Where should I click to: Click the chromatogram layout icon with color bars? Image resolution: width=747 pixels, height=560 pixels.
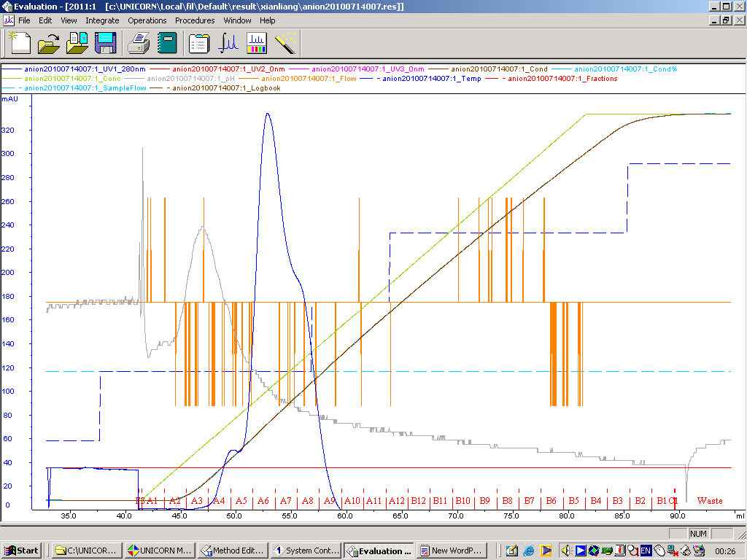pyautogui.click(x=257, y=43)
